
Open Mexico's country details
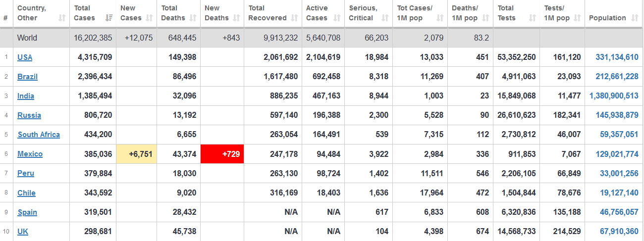30,154
